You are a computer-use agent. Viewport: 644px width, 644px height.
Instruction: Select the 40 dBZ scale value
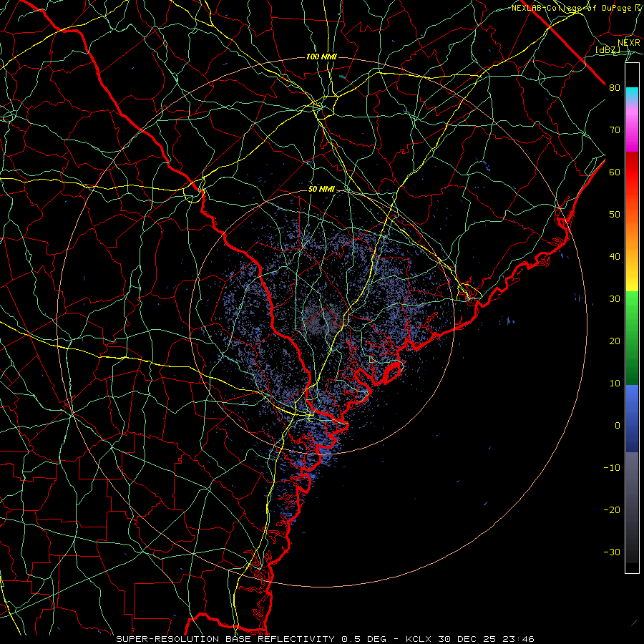(x=615, y=257)
